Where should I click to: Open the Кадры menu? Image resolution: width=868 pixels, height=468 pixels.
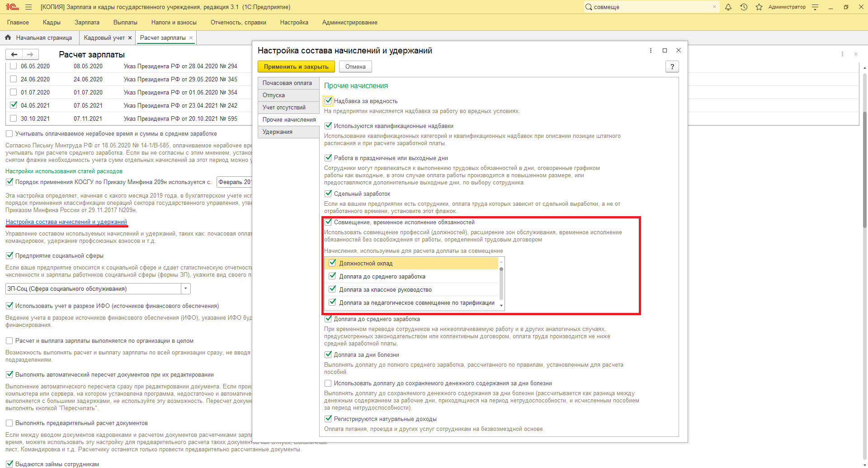click(52, 22)
